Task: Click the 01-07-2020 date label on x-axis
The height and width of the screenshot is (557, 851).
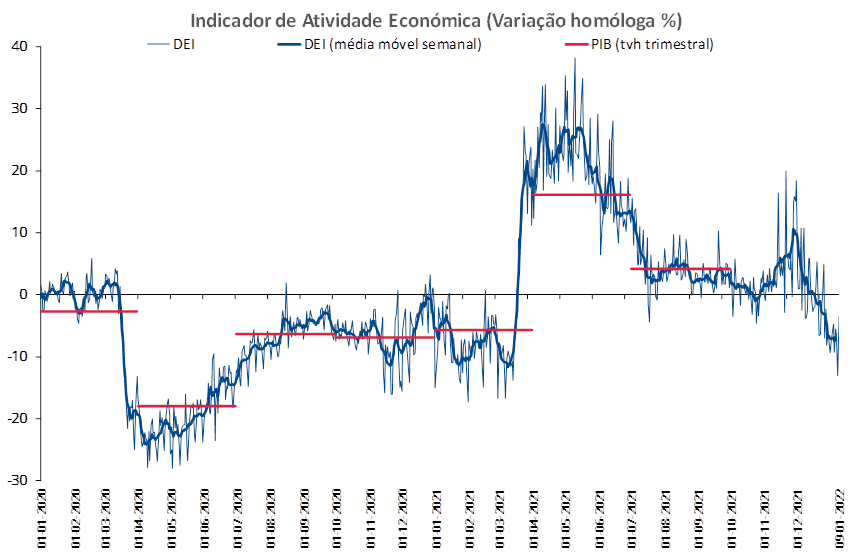Action: coord(238,520)
